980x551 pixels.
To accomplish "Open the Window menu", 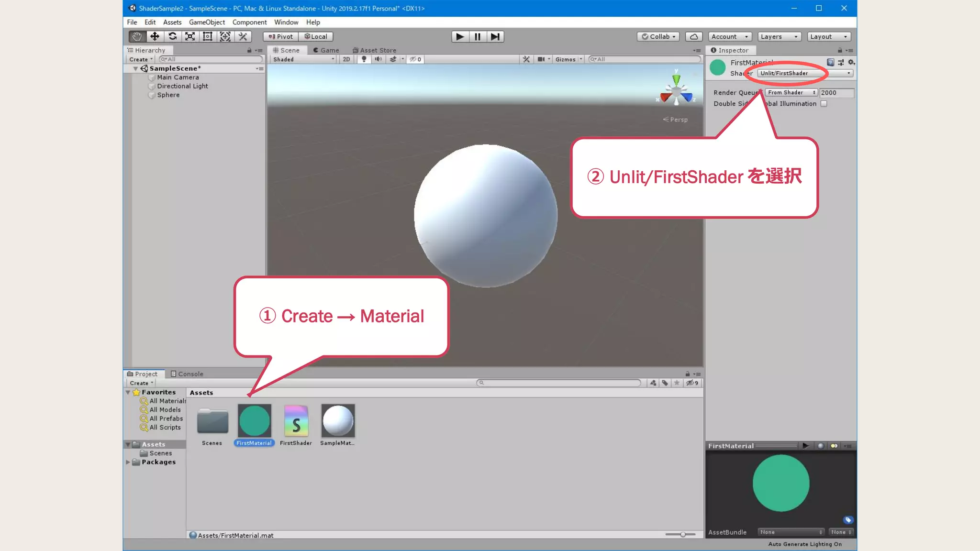I will coord(286,22).
